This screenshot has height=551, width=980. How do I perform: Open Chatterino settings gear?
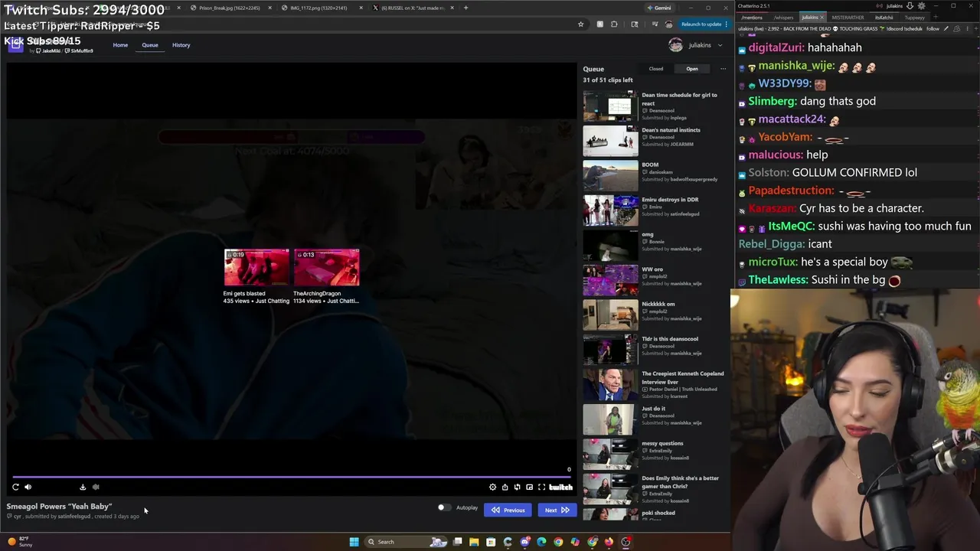(921, 5)
